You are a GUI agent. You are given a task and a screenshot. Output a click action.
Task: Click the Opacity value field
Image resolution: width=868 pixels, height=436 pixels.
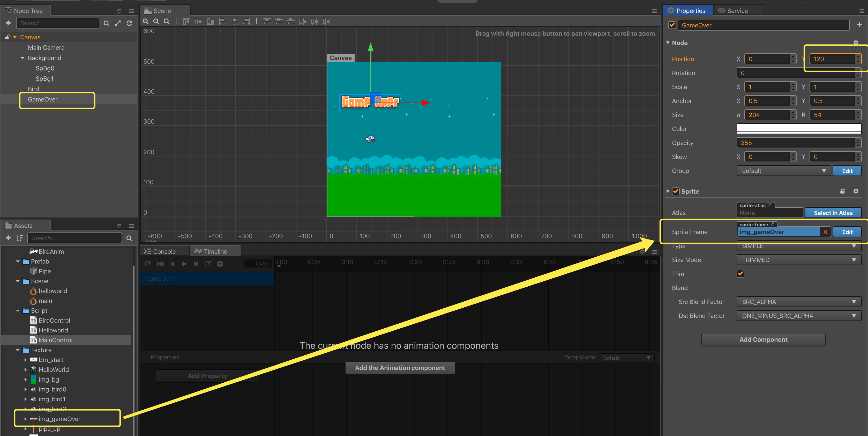(796, 143)
